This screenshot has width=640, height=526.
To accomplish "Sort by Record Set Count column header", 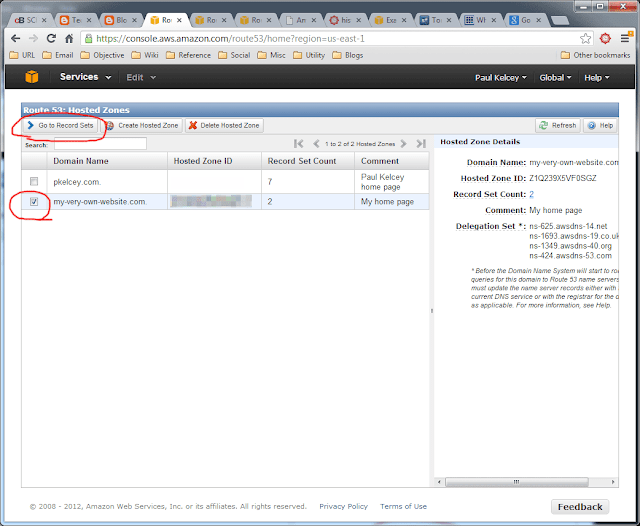I will [x=308, y=161].
